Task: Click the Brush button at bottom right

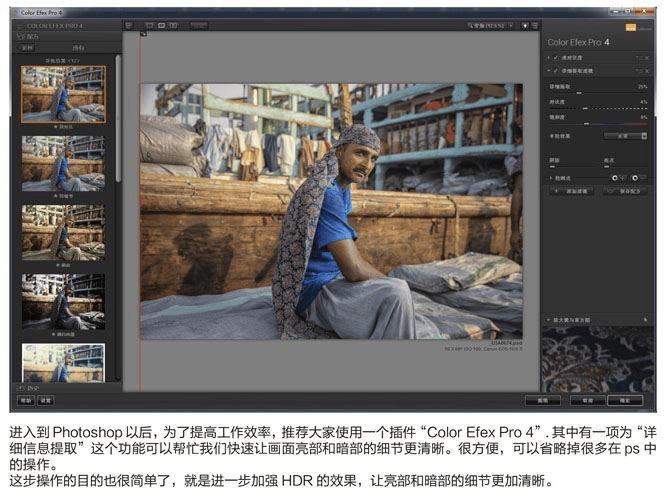Action: pyautogui.click(x=543, y=400)
